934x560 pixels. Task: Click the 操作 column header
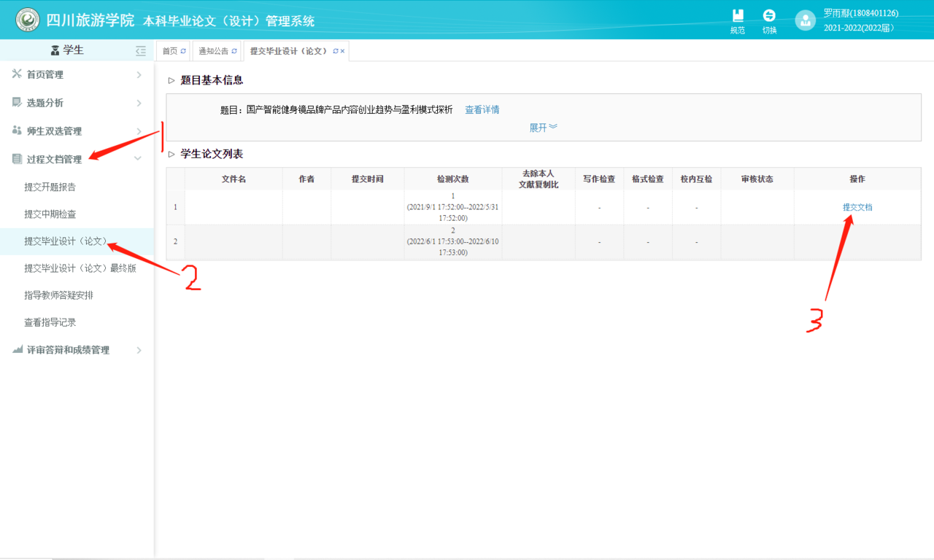857,179
